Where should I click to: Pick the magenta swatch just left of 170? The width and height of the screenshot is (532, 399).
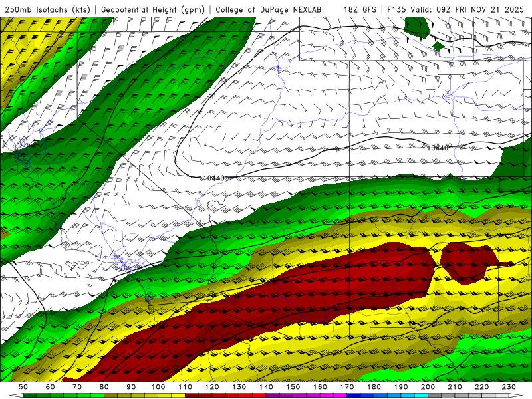[x=340, y=395]
